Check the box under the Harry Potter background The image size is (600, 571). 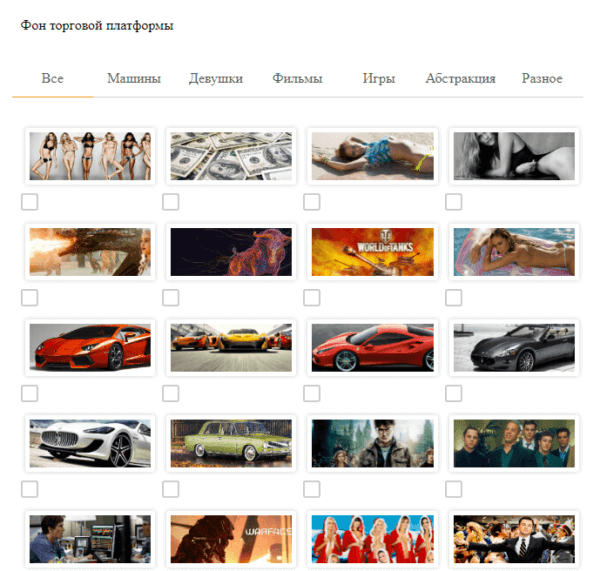[312, 489]
